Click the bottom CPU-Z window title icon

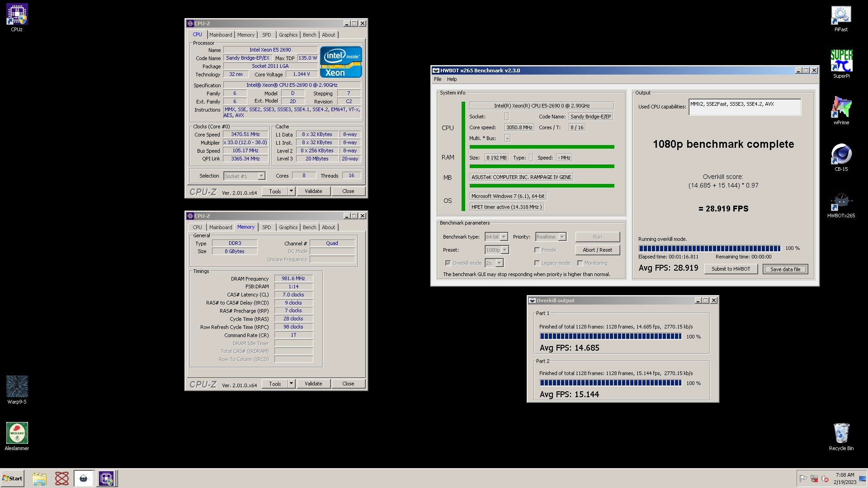190,216
